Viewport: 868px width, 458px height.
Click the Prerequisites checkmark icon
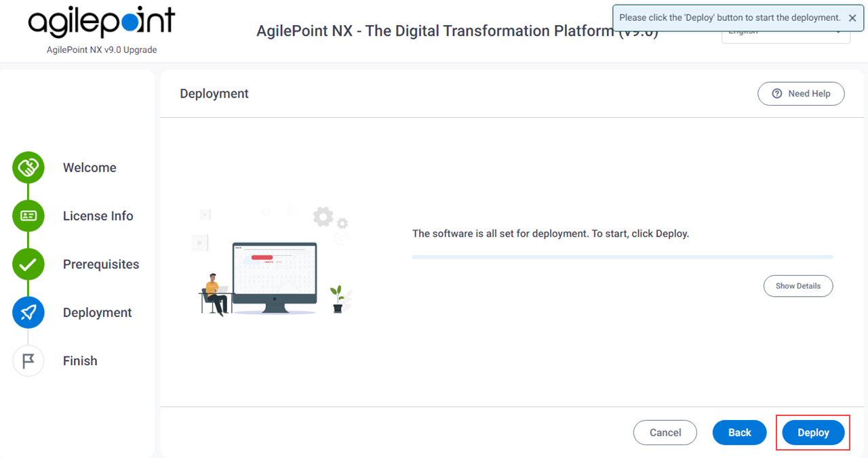(28, 264)
